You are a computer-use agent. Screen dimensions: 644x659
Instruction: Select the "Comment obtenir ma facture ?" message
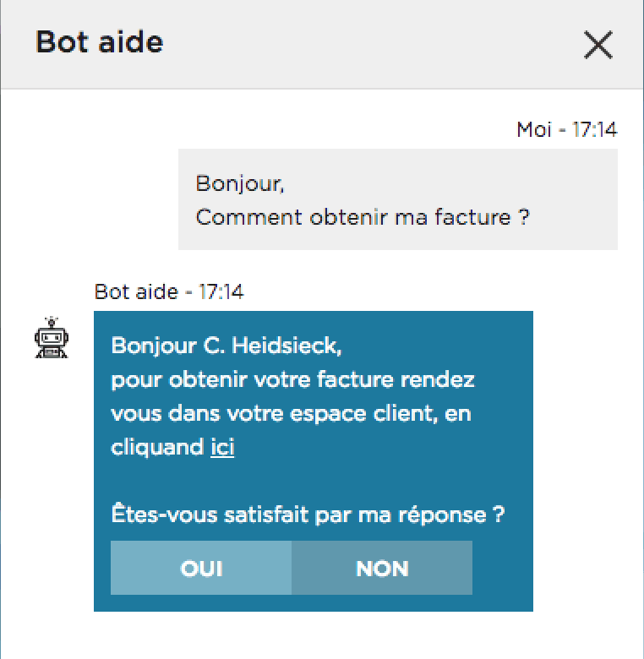click(362, 217)
